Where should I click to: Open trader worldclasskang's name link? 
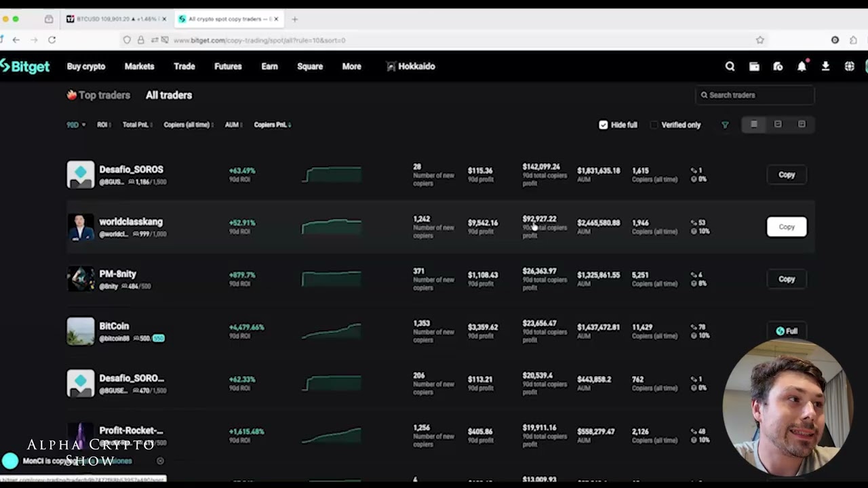[131, 222]
